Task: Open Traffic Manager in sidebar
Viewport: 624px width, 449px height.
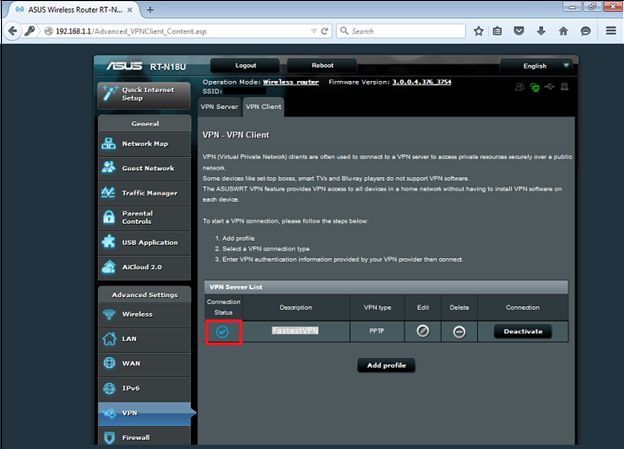Action: 144,193
